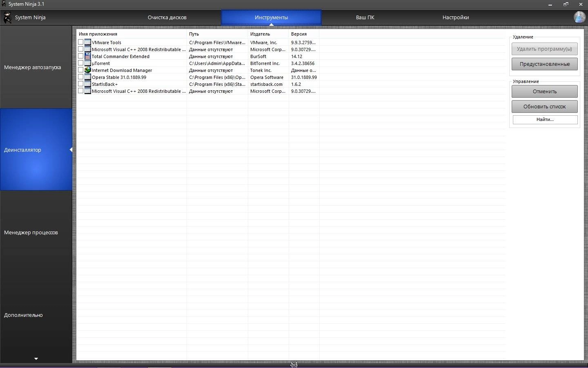Sort by the Версия column header
Screen dimensions: 588x368
pyautogui.click(x=304, y=34)
